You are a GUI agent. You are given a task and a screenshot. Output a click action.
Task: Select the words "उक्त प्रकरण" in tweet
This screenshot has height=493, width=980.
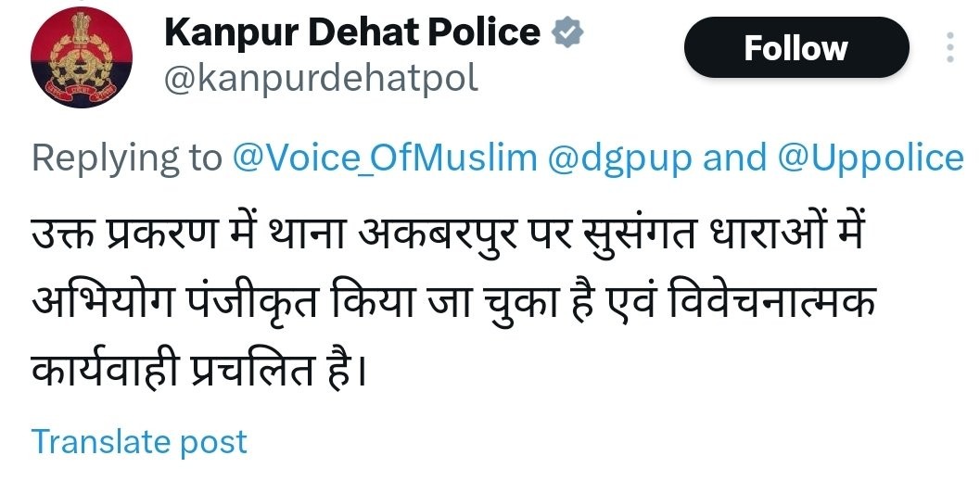pyautogui.click(x=123, y=233)
